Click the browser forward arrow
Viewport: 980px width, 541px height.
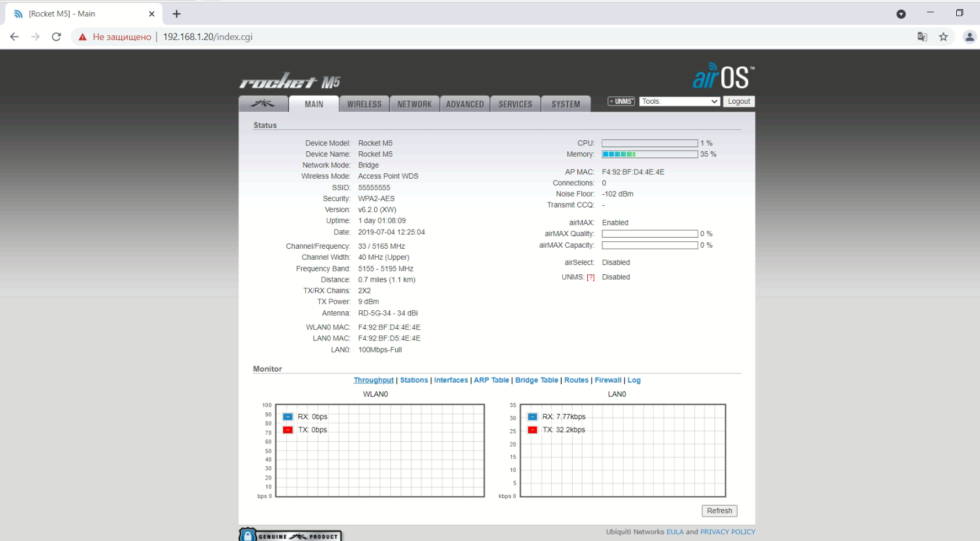35,37
